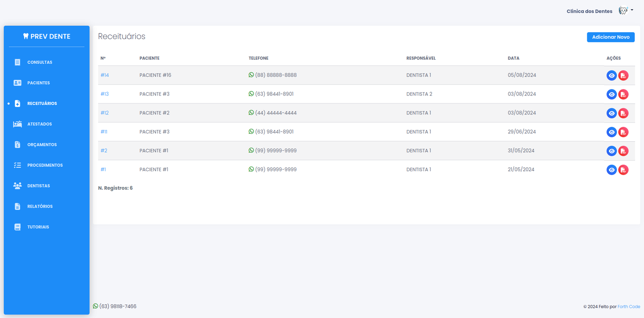The image size is (644, 318).
Task: View prescription #1 with eye icon
Action: pyautogui.click(x=611, y=170)
